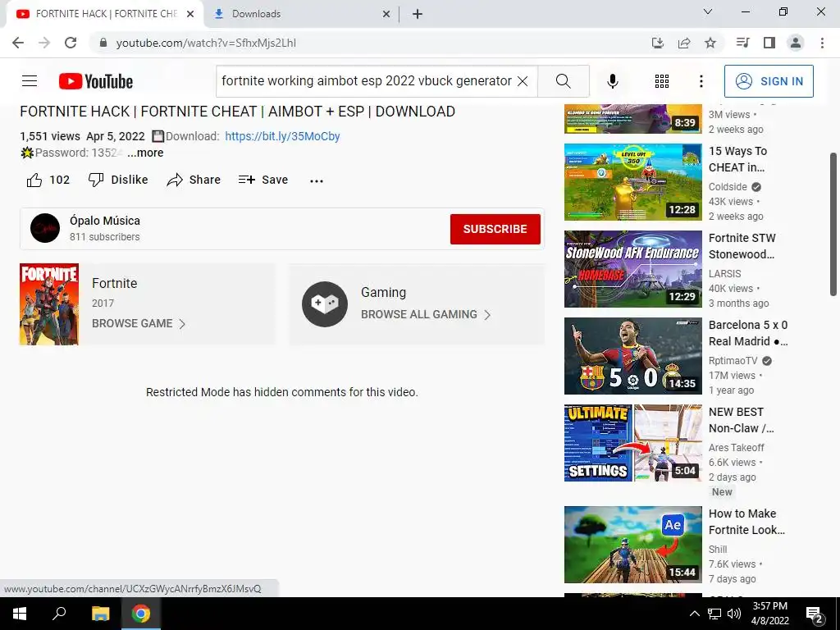Close the Downloads tab

tap(386, 15)
